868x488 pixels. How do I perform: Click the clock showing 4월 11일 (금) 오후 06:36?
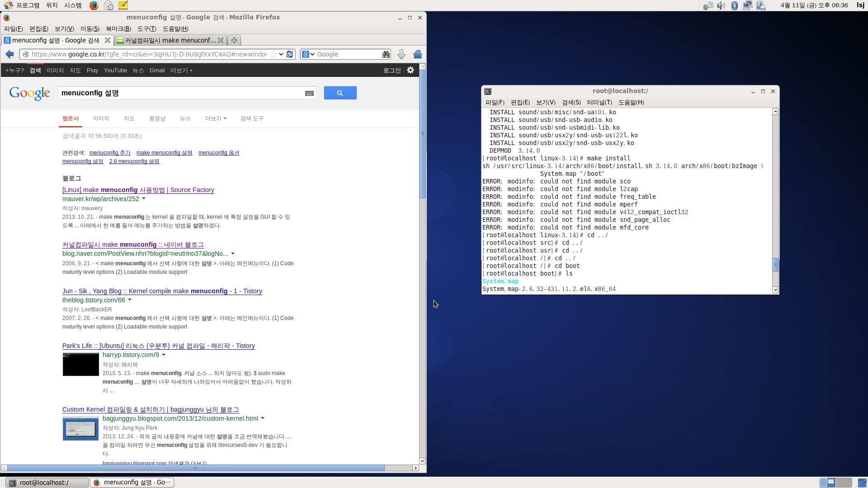814,5
